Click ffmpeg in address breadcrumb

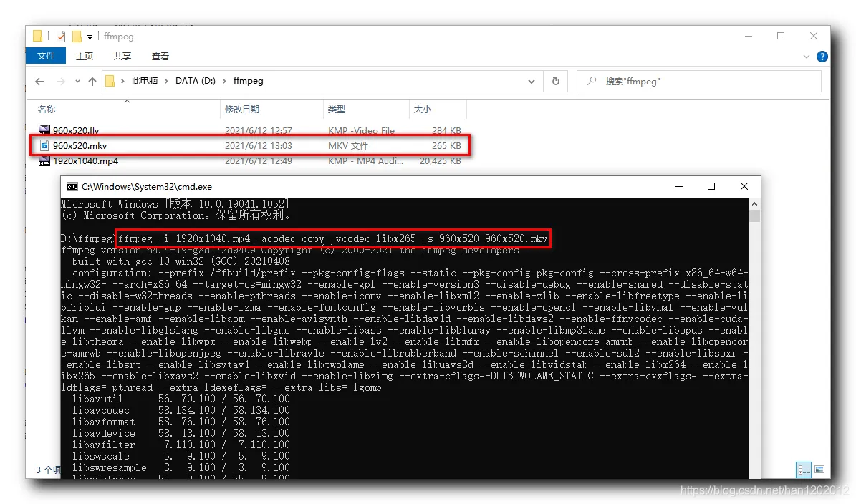(249, 81)
